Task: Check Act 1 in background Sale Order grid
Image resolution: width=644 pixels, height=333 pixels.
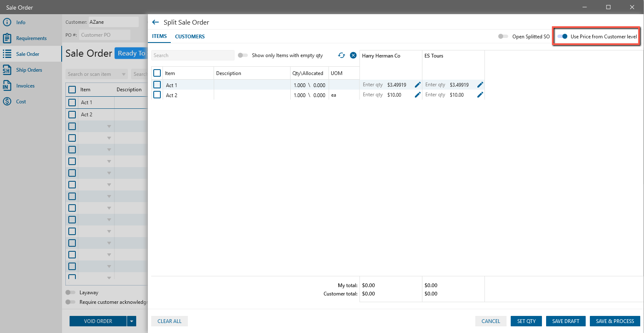Action: click(x=72, y=102)
